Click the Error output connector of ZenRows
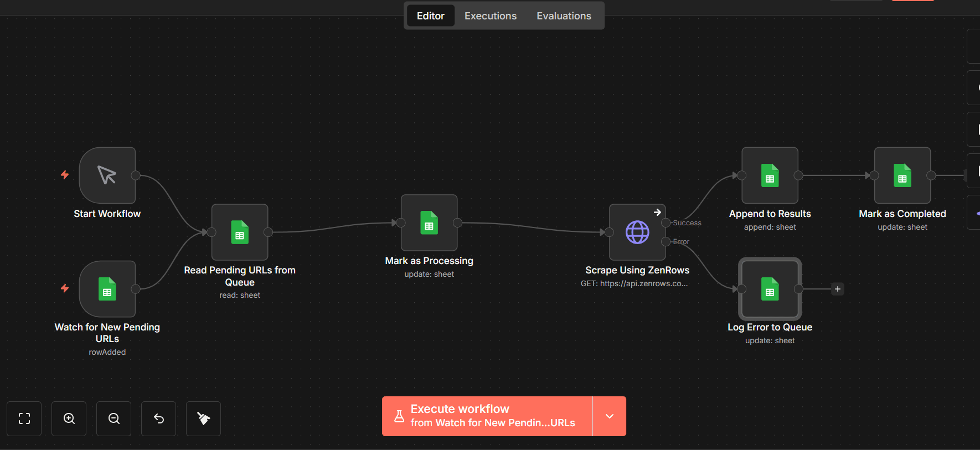Viewport: 980px width, 450px height. pos(666,242)
